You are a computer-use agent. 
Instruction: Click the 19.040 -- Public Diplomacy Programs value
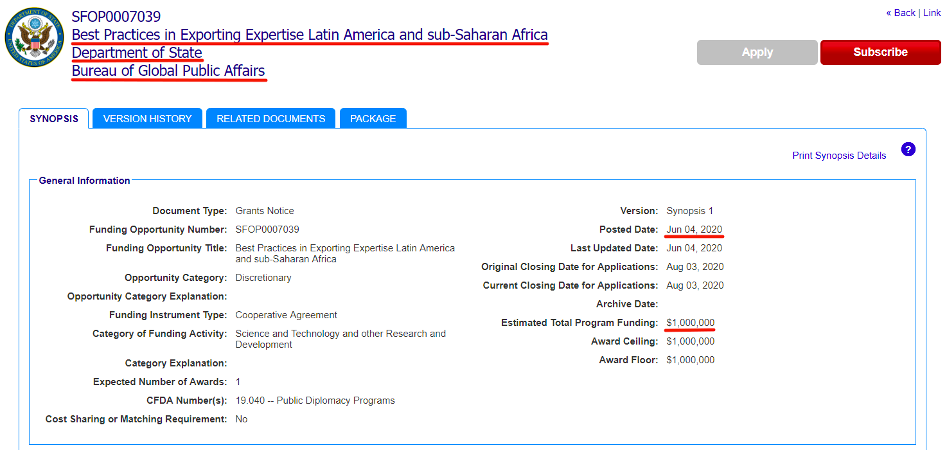(x=315, y=400)
